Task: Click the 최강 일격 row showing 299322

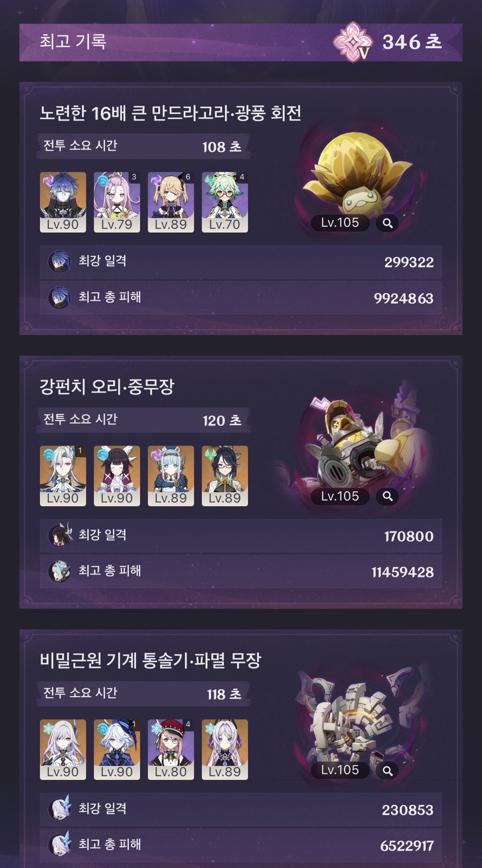Action: pos(241,262)
